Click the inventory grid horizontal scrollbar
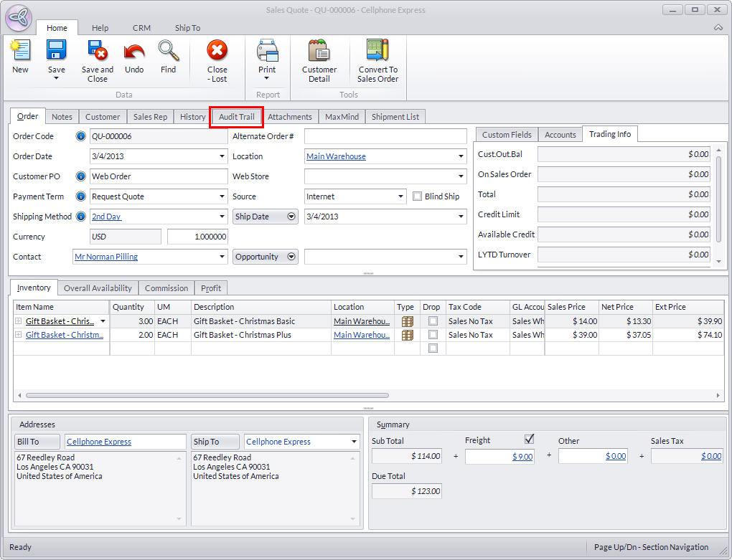The width and height of the screenshot is (732, 560). [208, 395]
